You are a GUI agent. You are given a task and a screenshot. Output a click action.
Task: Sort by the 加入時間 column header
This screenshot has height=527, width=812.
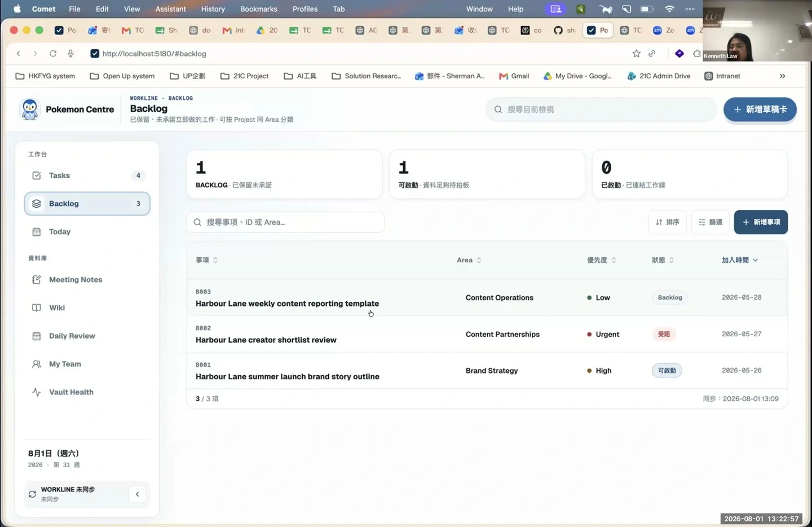(x=740, y=260)
